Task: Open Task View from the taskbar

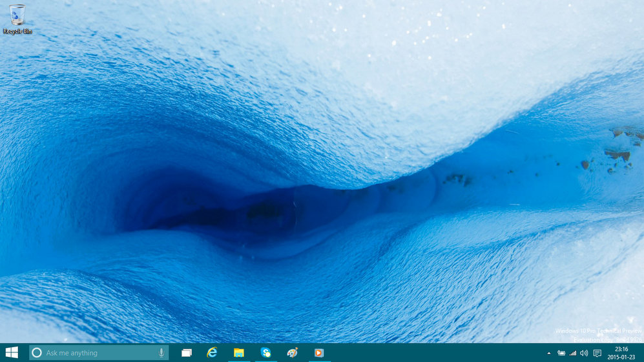Action: coord(187,353)
